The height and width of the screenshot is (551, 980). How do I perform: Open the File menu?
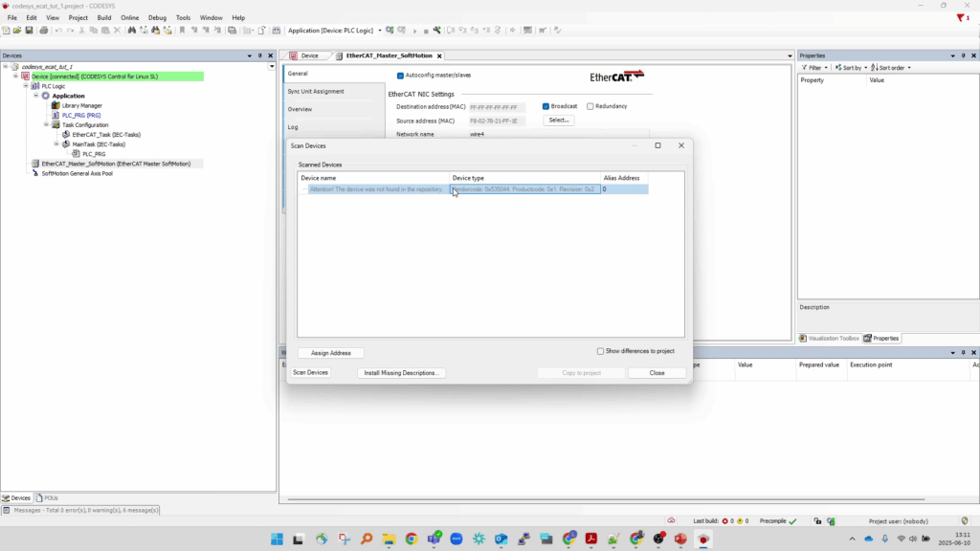click(11, 17)
